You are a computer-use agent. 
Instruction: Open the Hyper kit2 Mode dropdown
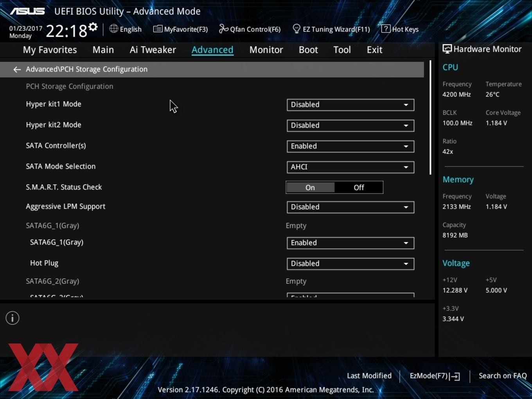(350, 126)
